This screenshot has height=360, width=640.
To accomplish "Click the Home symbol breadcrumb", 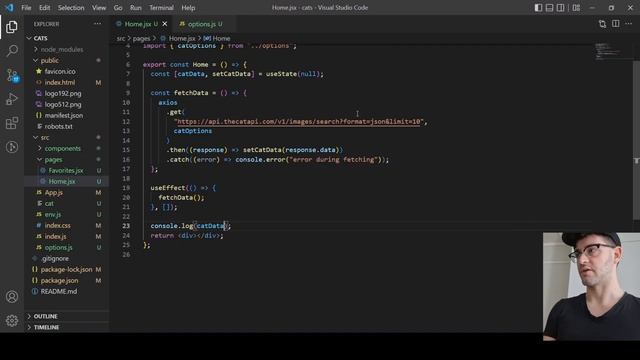I will click(x=217, y=38).
